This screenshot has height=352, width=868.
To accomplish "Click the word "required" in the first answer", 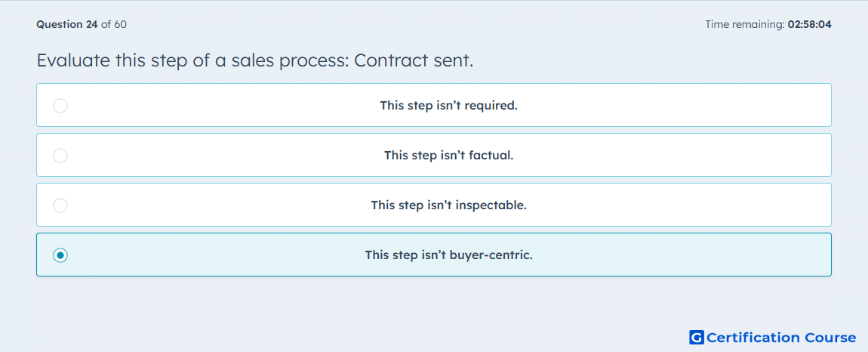I will pyautogui.click(x=491, y=105).
